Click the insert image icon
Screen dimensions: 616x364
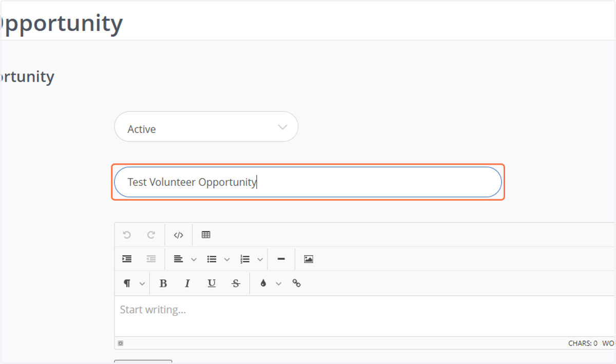point(309,259)
